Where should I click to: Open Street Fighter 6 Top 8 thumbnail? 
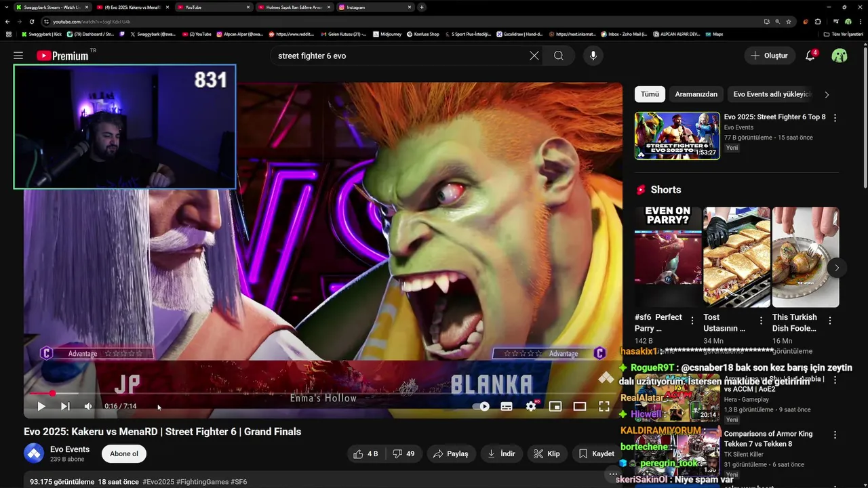click(x=677, y=136)
